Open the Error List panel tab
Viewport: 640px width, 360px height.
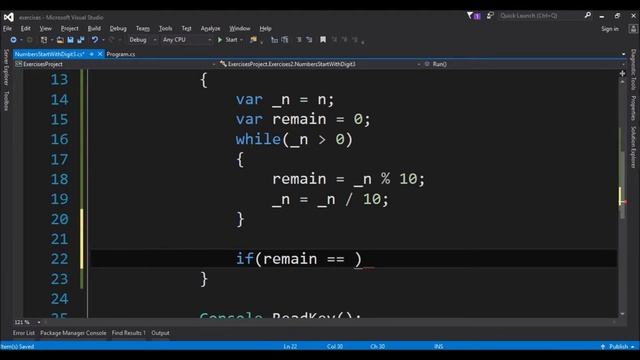coord(24,333)
